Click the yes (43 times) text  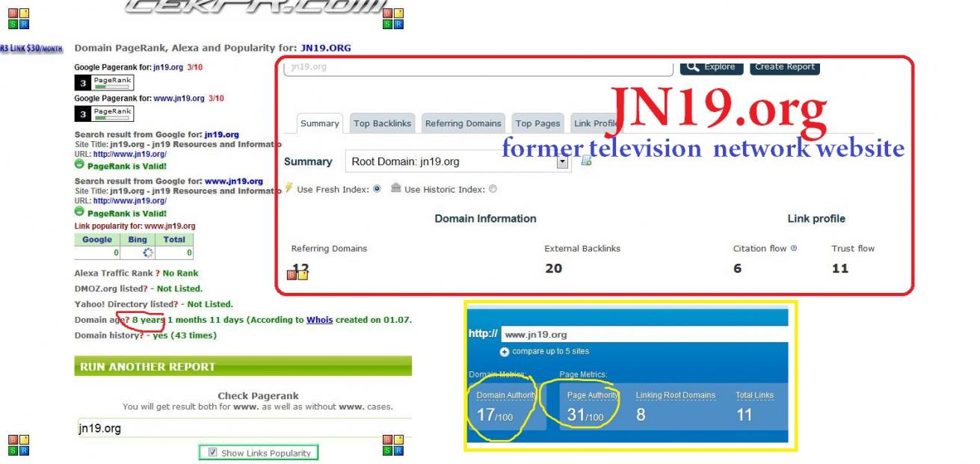(x=185, y=335)
